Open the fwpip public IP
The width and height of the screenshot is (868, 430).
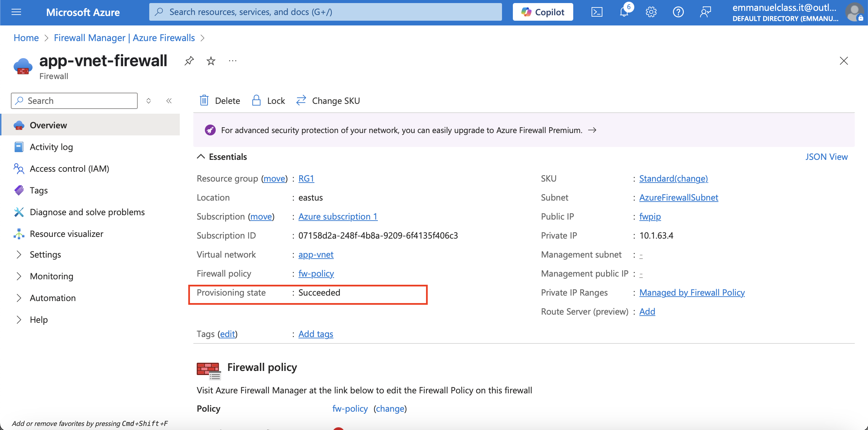coord(650,217)
